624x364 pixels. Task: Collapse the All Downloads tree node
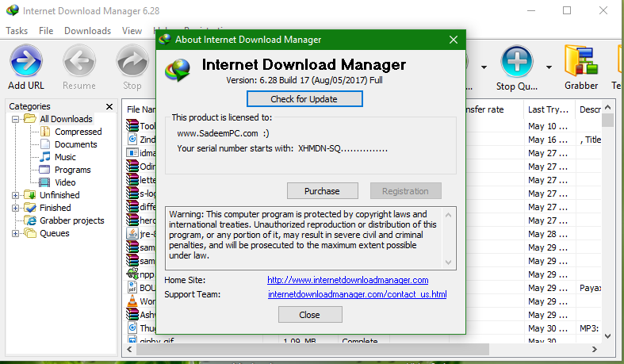click(15, 119)
